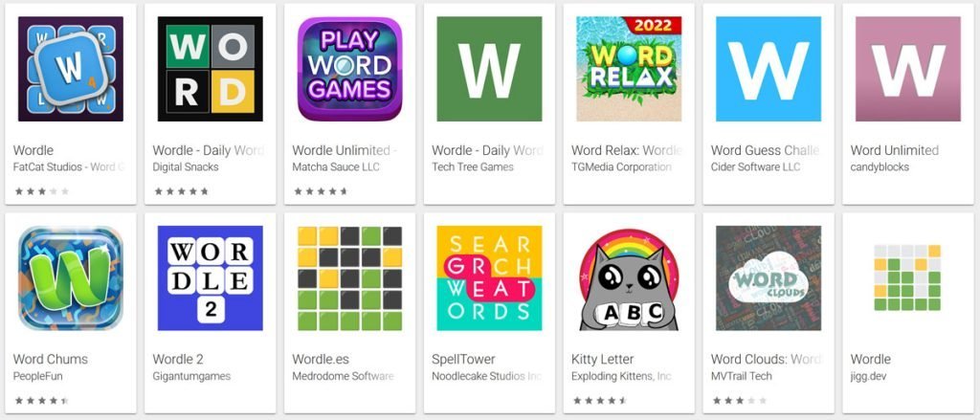The height and width of the screenshot is (420, 980).
Task: Open the pink W Word Unlimited icon
Action: [908, 69]
